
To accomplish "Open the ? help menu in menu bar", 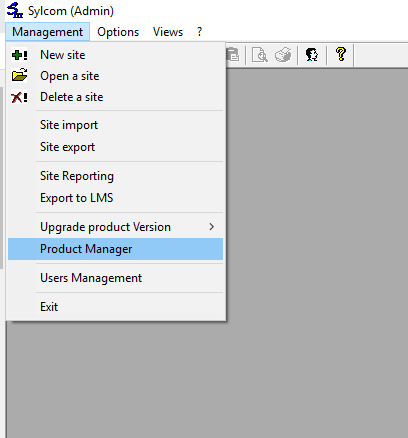I will pyautogui.click(x=199, y=32).
